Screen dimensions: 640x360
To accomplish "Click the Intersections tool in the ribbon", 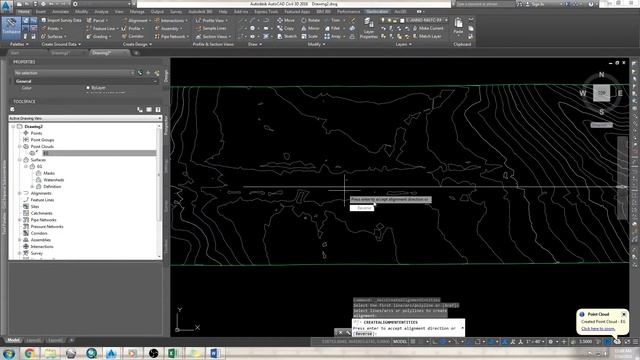I will click(x=171, y=20).
